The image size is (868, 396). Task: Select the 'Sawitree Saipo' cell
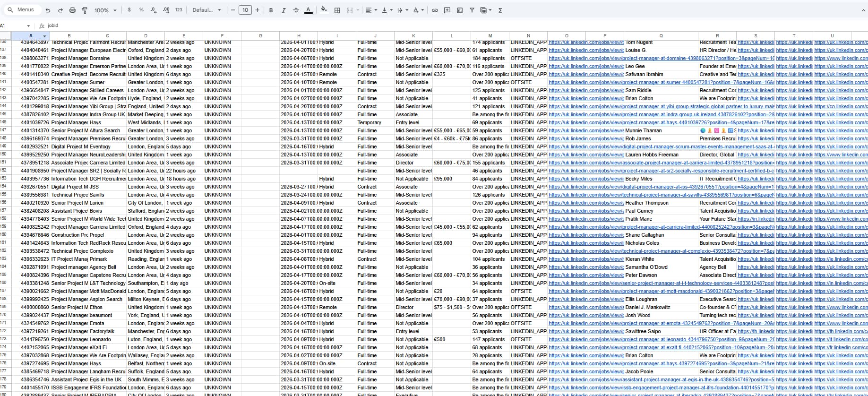(661, 332)
